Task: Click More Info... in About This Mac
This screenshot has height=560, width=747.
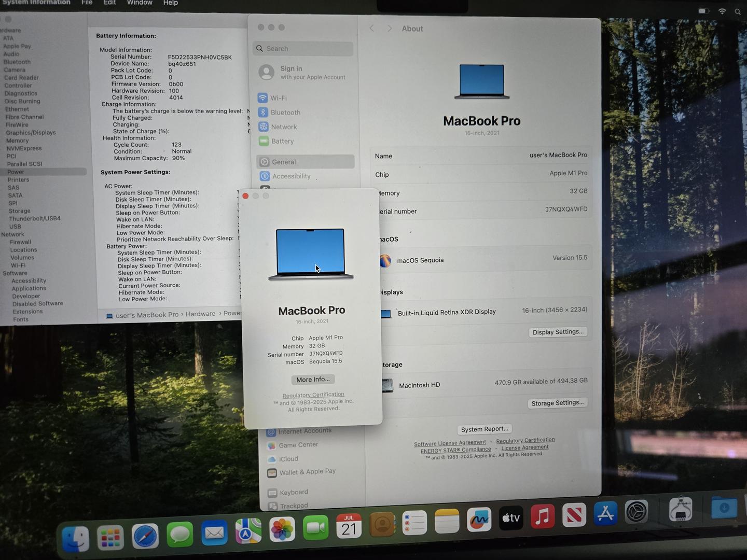Action: (x=313, y=380)
